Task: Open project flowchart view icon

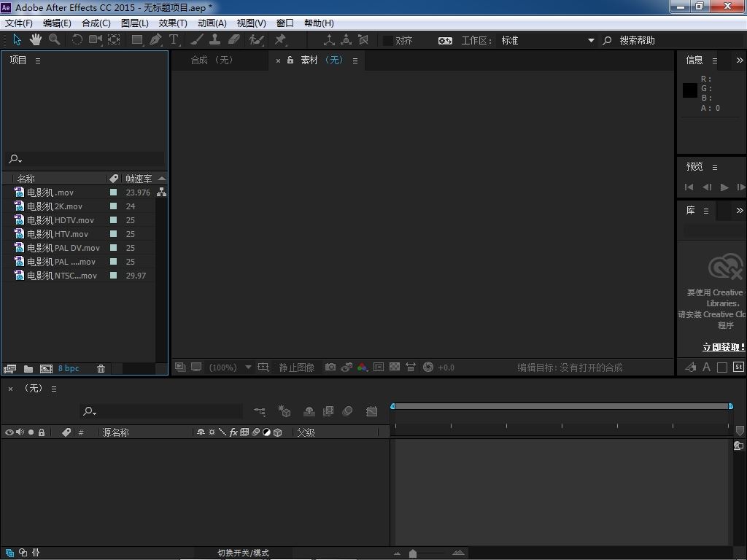Action: click(162, 192)
